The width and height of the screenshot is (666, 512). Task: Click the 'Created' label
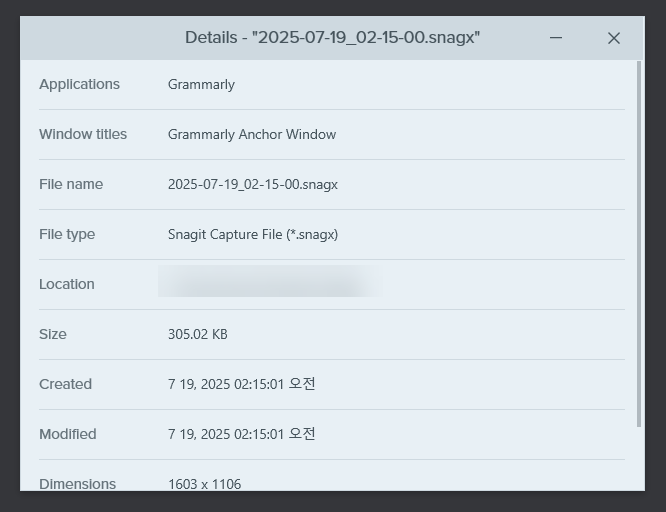(x=65, y=384)
